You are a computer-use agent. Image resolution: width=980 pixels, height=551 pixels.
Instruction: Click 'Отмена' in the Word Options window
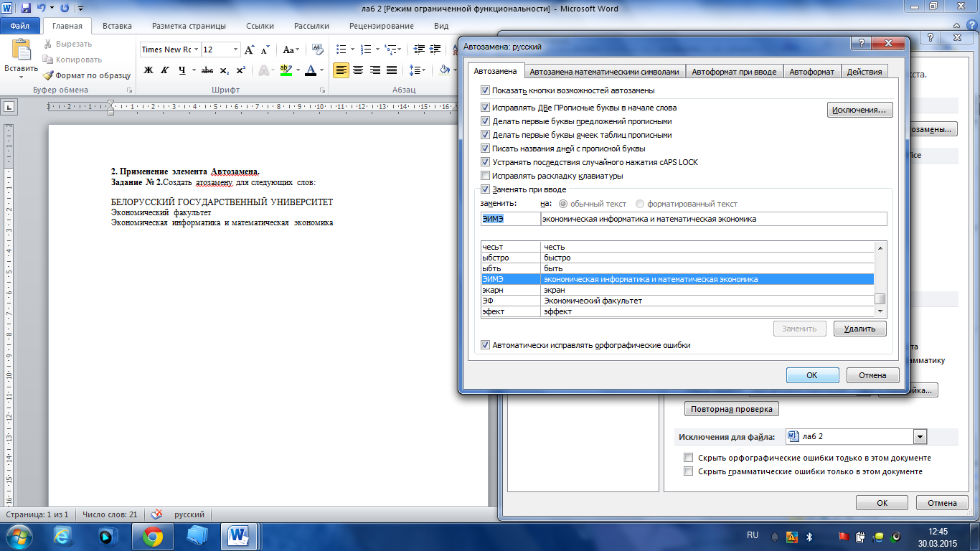(941, 503)
